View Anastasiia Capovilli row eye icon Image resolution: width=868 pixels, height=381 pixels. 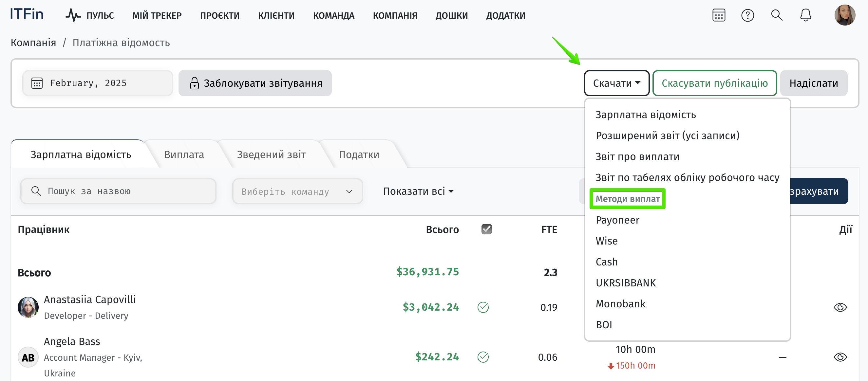840,307
